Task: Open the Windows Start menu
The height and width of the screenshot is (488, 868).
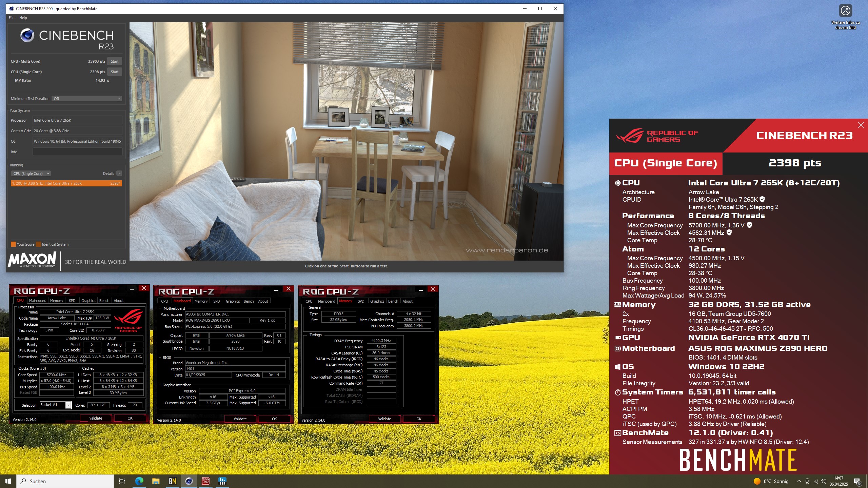Action: point(8,481)
